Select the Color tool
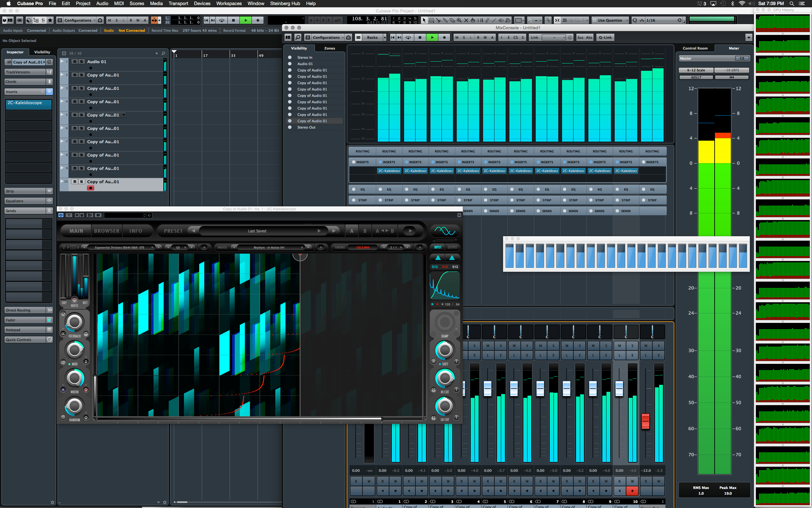The height and width of the screenshot is (508, 812). (508, 20)
